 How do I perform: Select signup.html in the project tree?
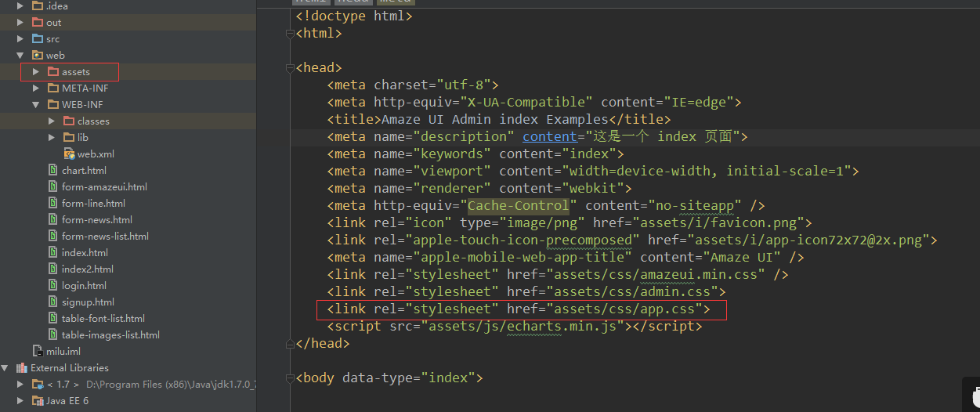(x=88, y=302)
